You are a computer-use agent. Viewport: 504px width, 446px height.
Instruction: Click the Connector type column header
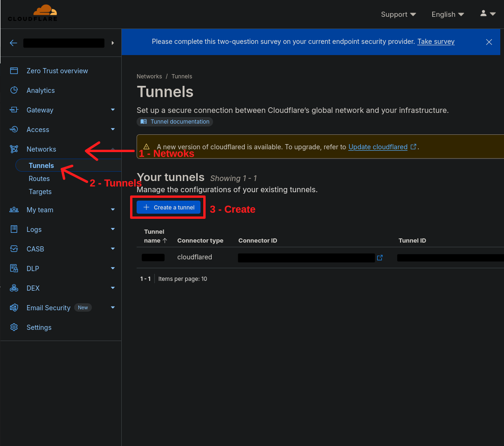[x=200, y=241]
